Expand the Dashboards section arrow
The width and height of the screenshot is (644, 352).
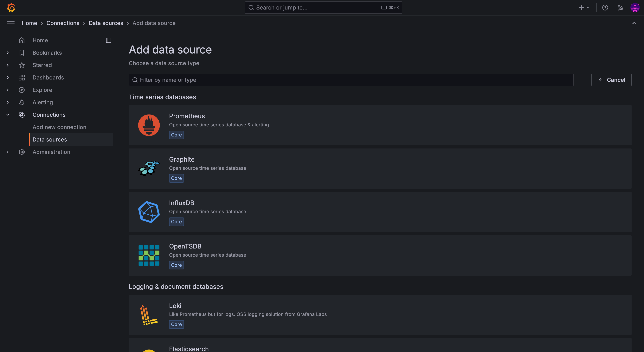pos(8,78)
